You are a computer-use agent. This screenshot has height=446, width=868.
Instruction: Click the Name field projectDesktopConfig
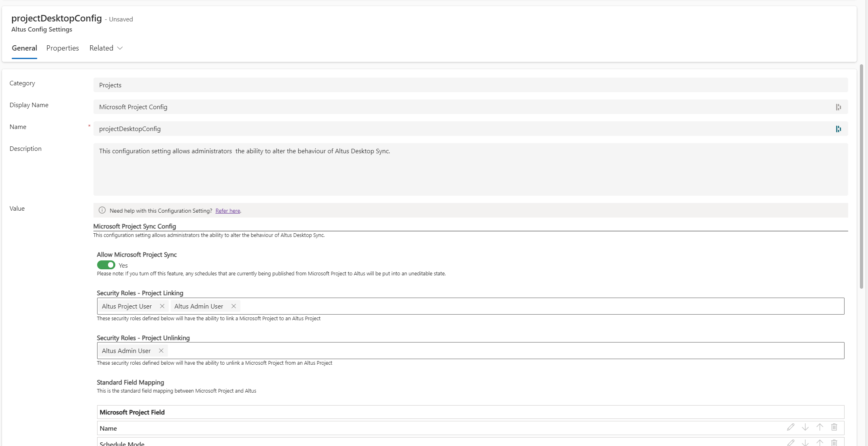click(x=470, y=129)
